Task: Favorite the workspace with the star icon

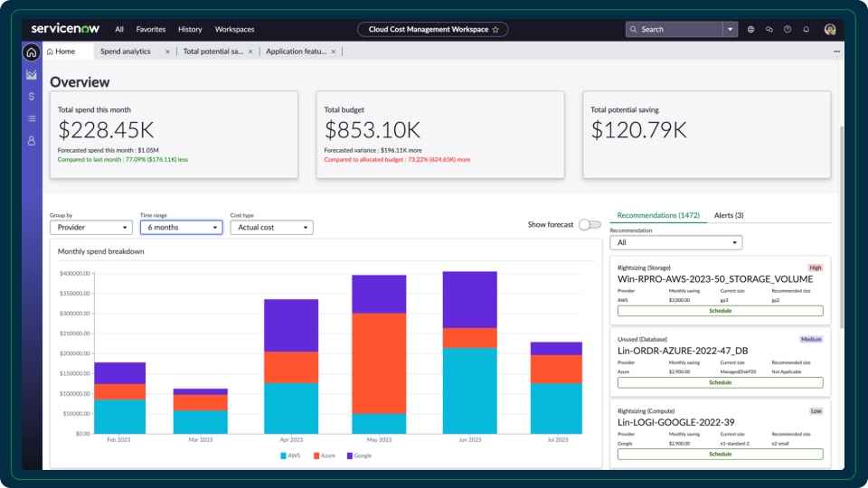Action: tap(495, 29)
